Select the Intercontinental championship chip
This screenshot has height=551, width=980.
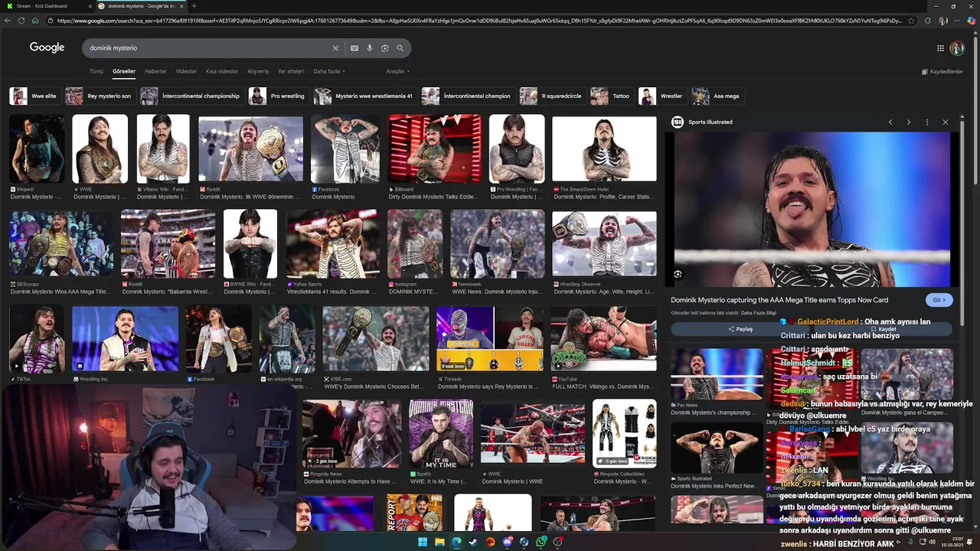coord(193,96)
